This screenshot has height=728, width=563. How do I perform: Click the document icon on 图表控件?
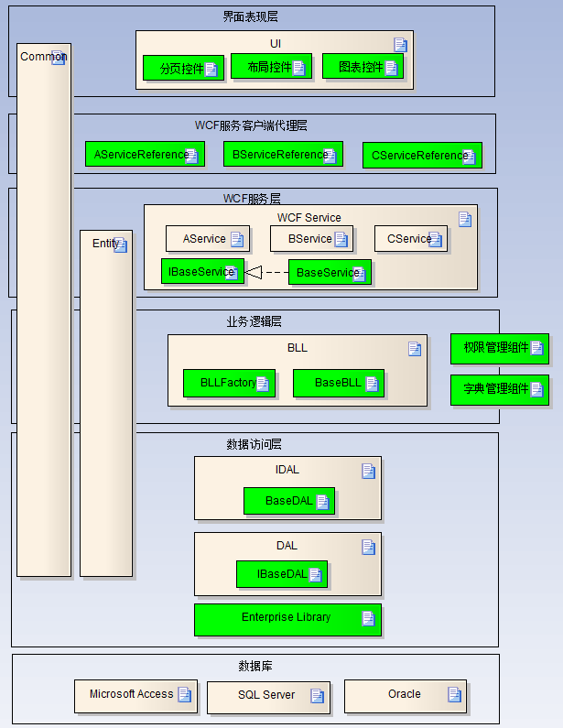(391, 69)
